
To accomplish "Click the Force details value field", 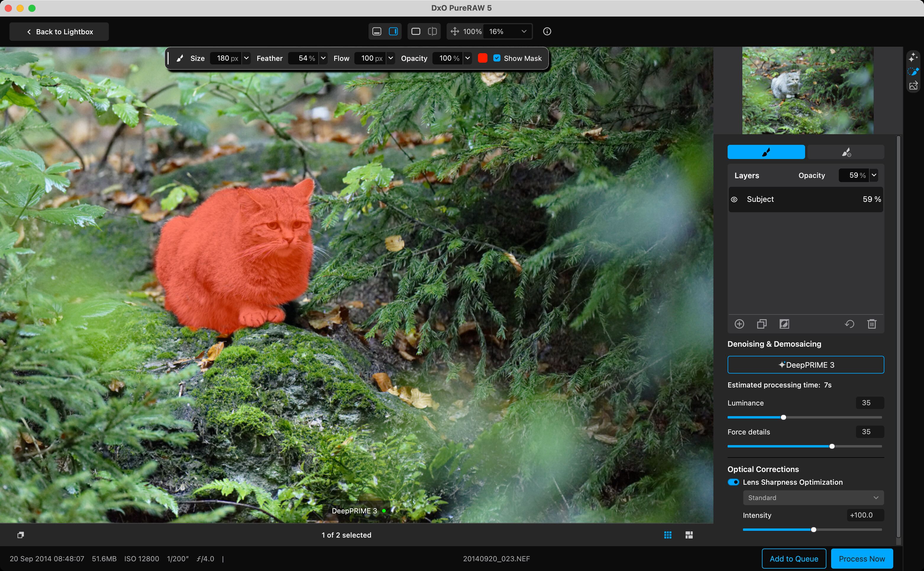I will [x=870, y=432].
